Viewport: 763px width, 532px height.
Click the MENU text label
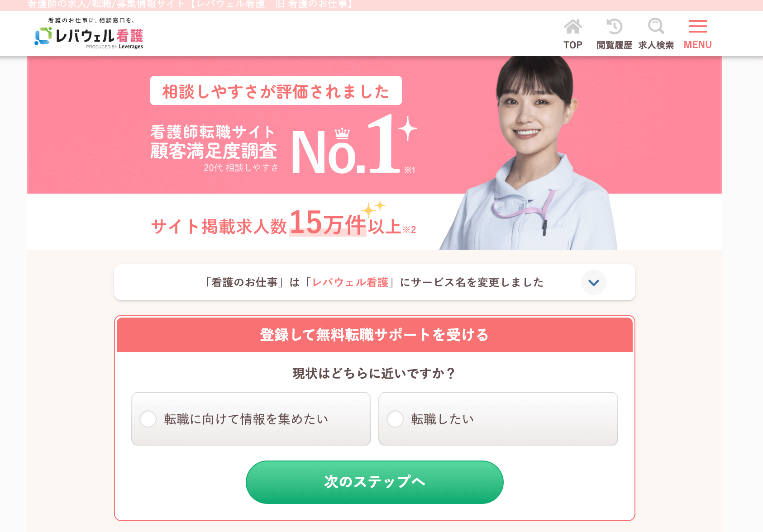pos(698,45)
